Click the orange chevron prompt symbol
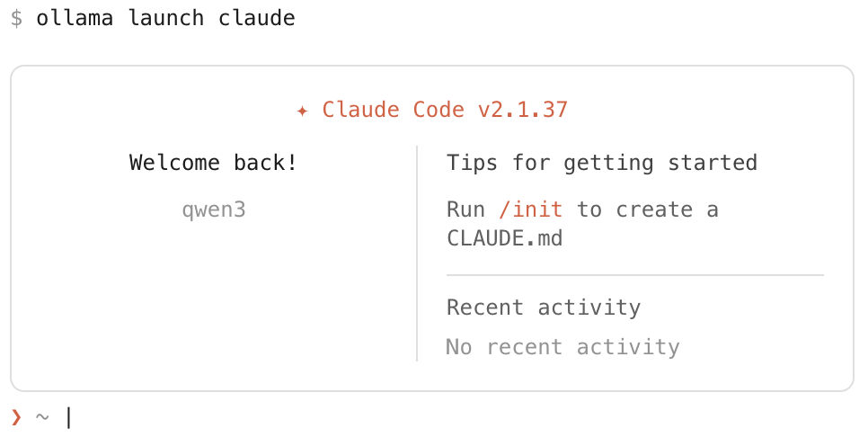The width and height of the screenshot is (868, 437). [16, 416]
